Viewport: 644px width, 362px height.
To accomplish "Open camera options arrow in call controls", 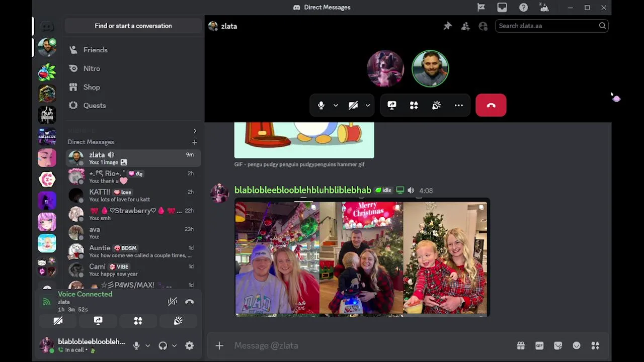I will click(368, 106).
